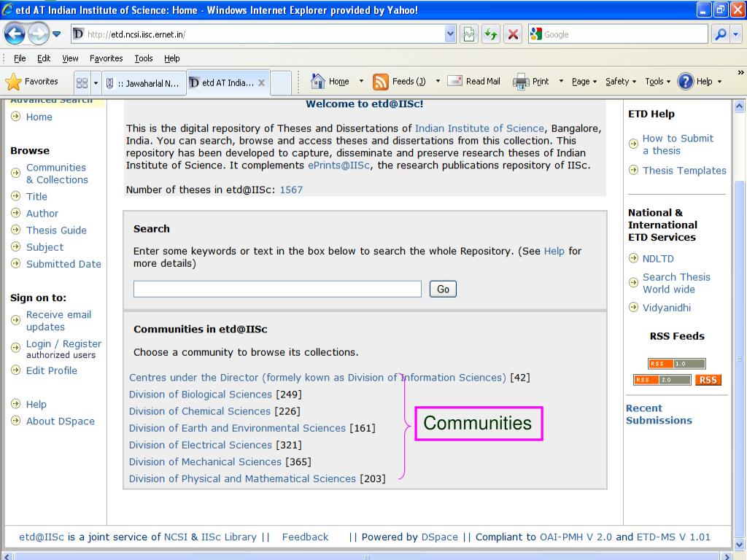Click the RSS 1.0 feed badge
Viewport: 747px width, 560px height.
(676, 363)
